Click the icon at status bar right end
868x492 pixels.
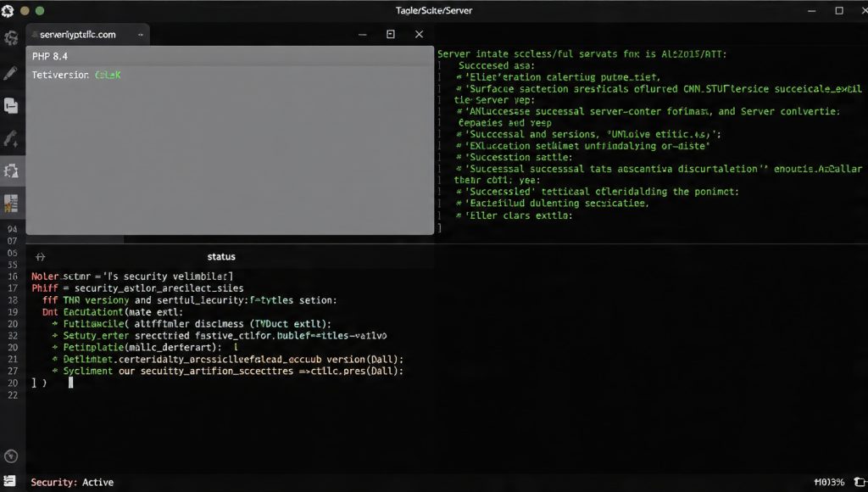(860, 482)
